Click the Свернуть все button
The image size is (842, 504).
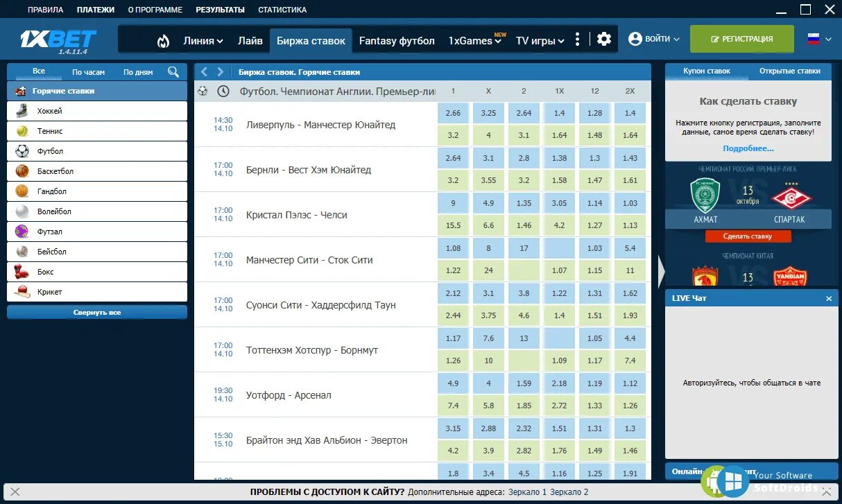coord(97,313)
